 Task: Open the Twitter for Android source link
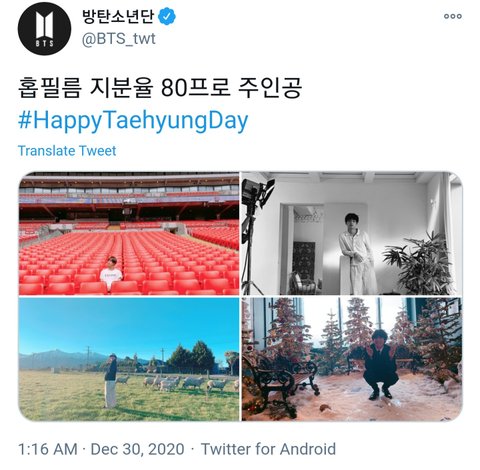(x=268, y=449)
